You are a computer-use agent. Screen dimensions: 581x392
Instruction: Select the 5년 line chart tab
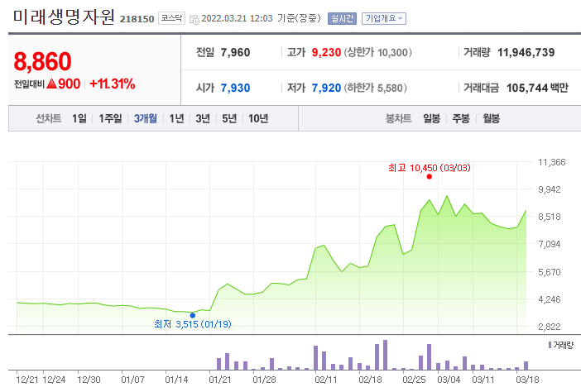[x=229, y=118]
